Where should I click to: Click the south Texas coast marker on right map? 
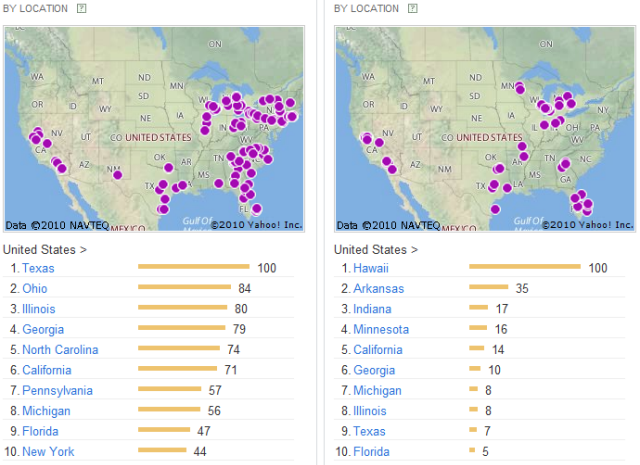(x=495, y=209)
